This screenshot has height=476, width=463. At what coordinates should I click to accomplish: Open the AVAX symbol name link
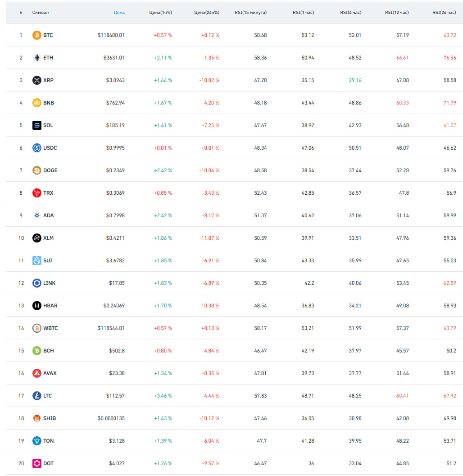pyautogui.click(x=50, y=373)
